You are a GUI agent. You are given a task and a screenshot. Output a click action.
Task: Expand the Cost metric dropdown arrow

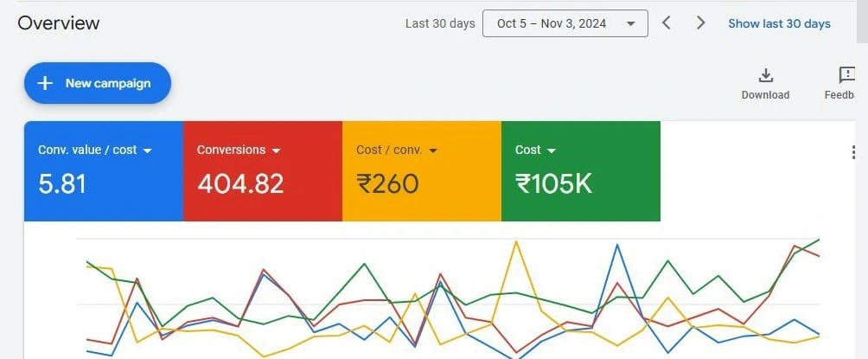(552, 151)
